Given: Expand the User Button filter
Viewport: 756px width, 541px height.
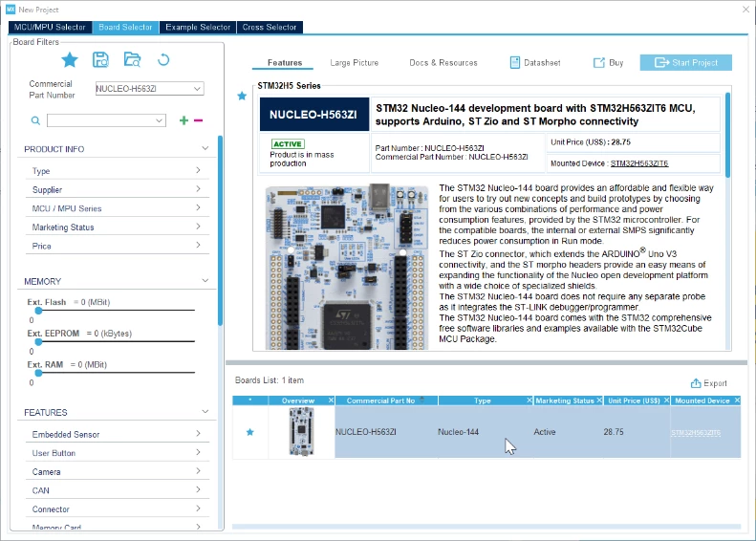Looking at the screenshot, I should click(x=118, y=453).
